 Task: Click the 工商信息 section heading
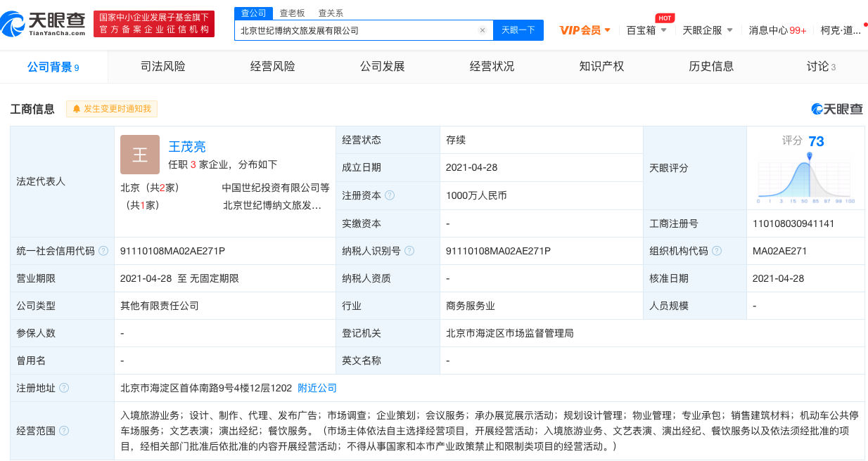(32, 109)
